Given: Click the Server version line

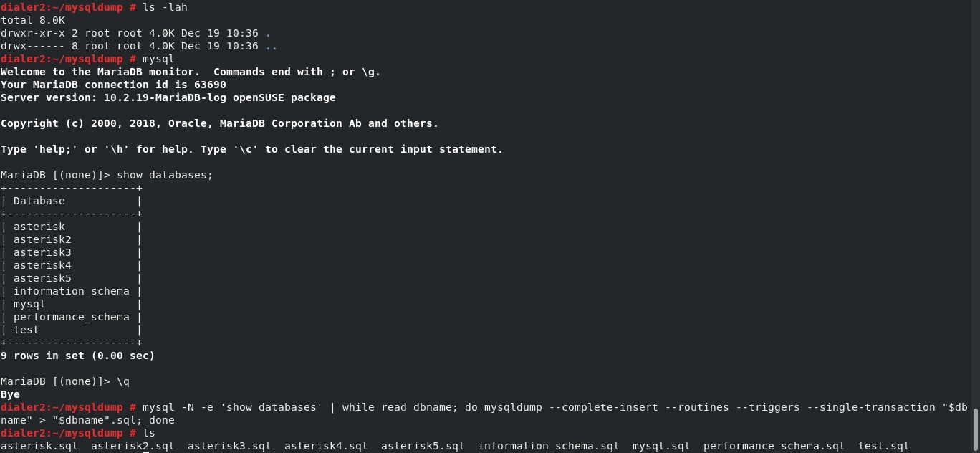Looking at the screenshot, I should click(168, 97).
